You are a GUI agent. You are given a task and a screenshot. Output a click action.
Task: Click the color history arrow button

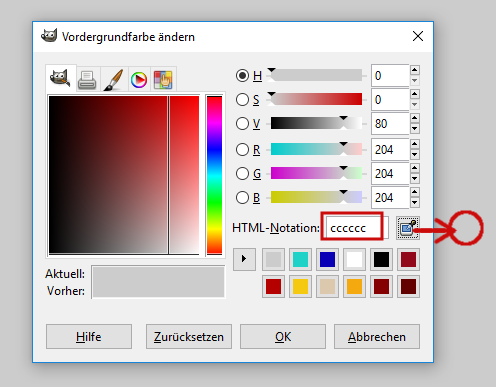(x=244, y=259)
